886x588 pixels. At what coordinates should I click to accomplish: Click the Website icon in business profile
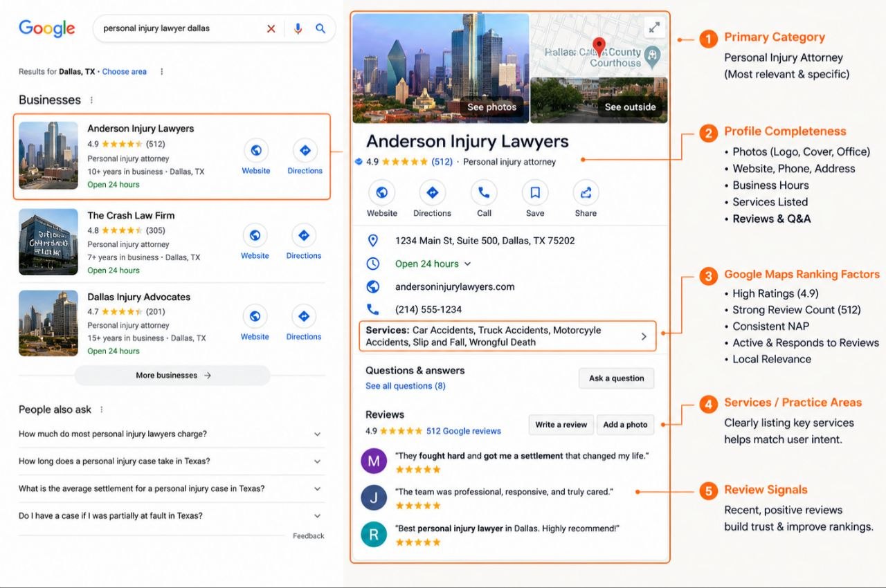click(381, 192)
